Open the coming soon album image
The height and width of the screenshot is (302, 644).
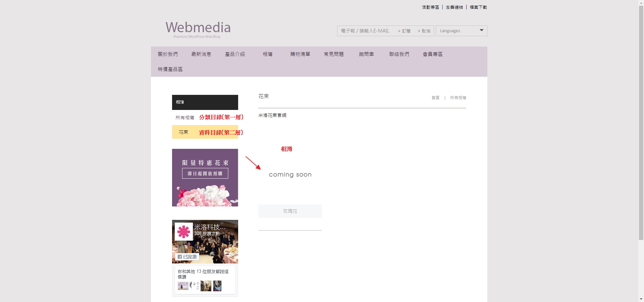pyautogui.click(x=290, y=175)
